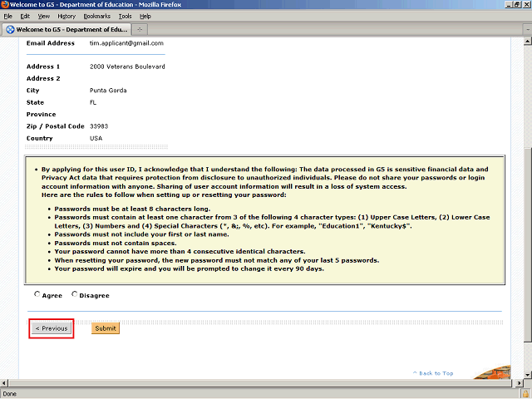
Task: Select the Welcome to G5 browser tab
Action: pos(66,30)
